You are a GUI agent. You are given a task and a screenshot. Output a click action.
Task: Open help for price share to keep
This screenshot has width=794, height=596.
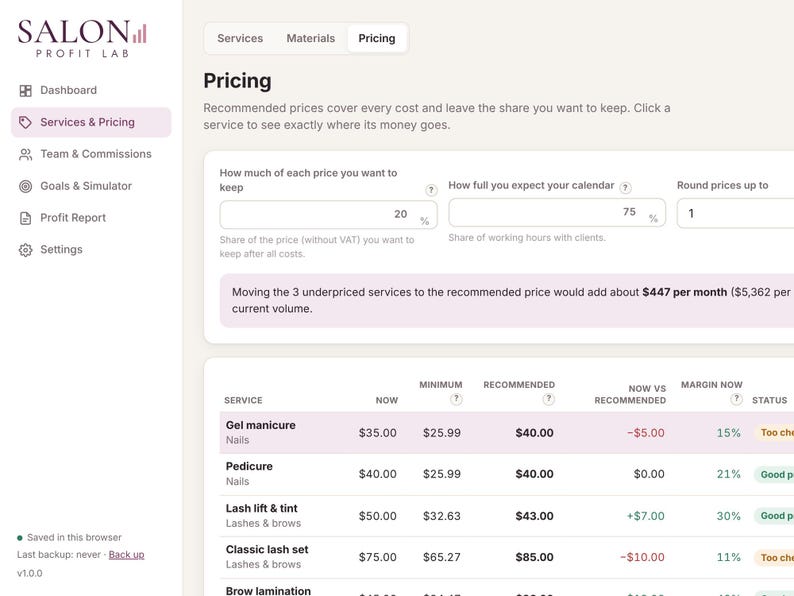point(430,190)
